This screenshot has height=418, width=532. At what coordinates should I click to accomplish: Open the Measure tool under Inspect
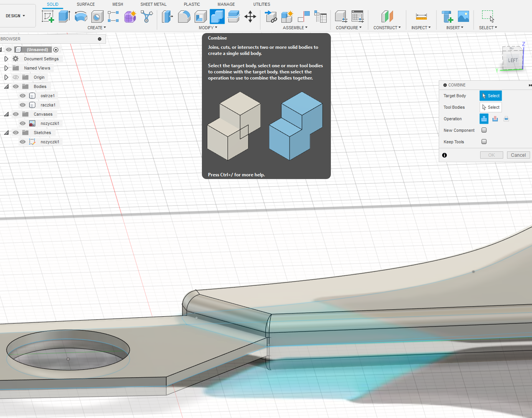point(421,17)
